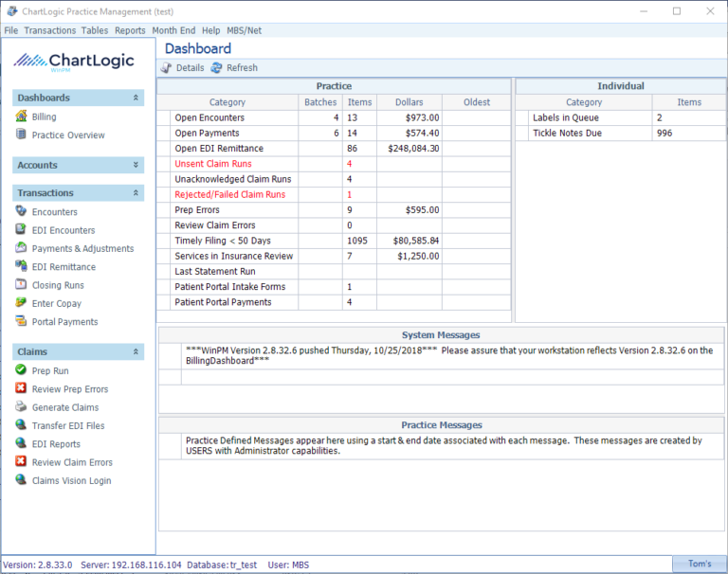This screenshot has width=728, height=574.
Task: Click the Claims Vision Login icon
Action: [x=21, y=480]
